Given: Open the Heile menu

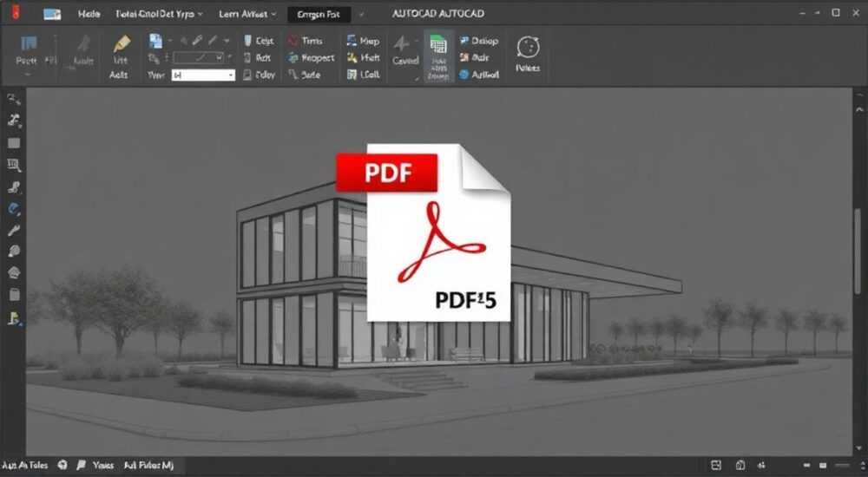Looking at the screenshot, I should pos(89,14).
